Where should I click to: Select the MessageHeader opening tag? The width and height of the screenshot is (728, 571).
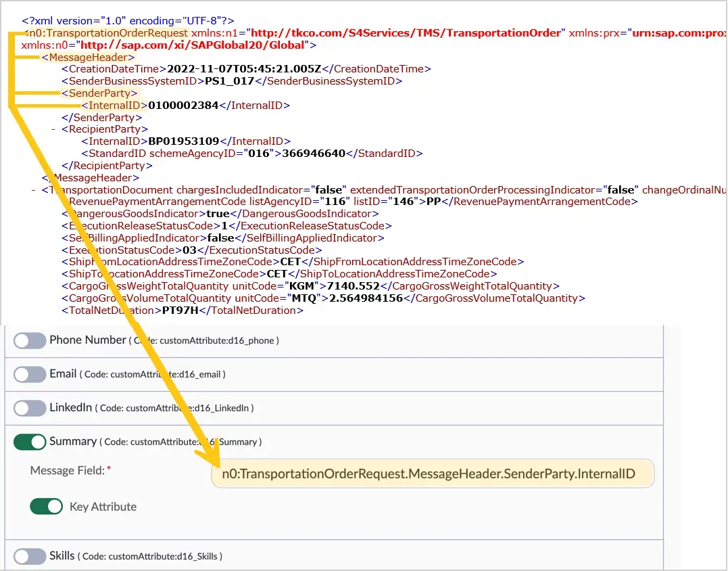coord(89,57)
